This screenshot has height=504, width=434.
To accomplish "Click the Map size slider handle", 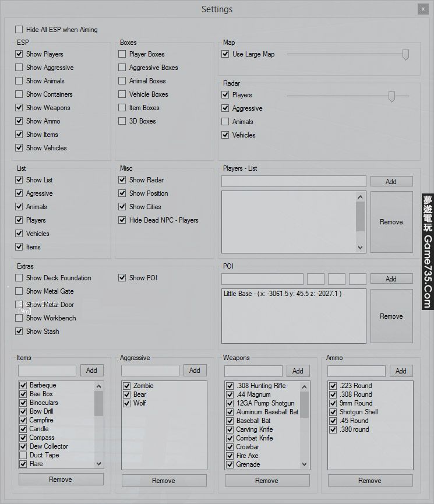I will 405,54.
